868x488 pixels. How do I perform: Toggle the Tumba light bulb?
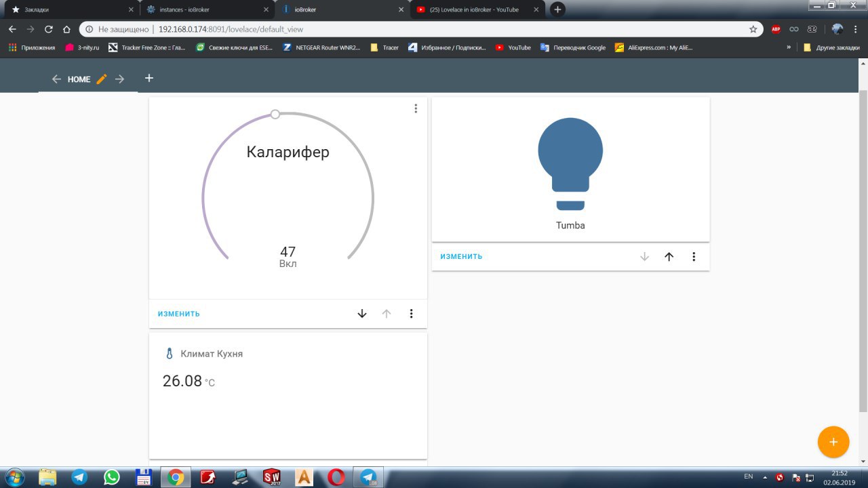click(x=570, y=163)
